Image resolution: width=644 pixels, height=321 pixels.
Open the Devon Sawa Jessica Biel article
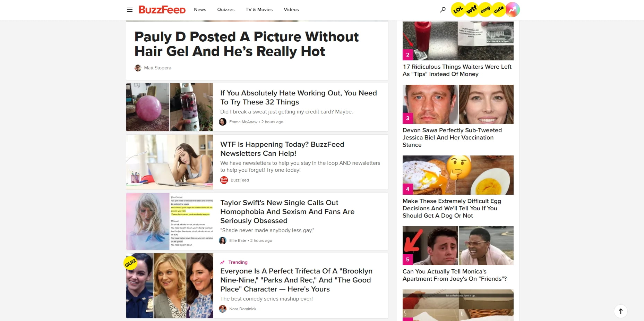point(452,137)
